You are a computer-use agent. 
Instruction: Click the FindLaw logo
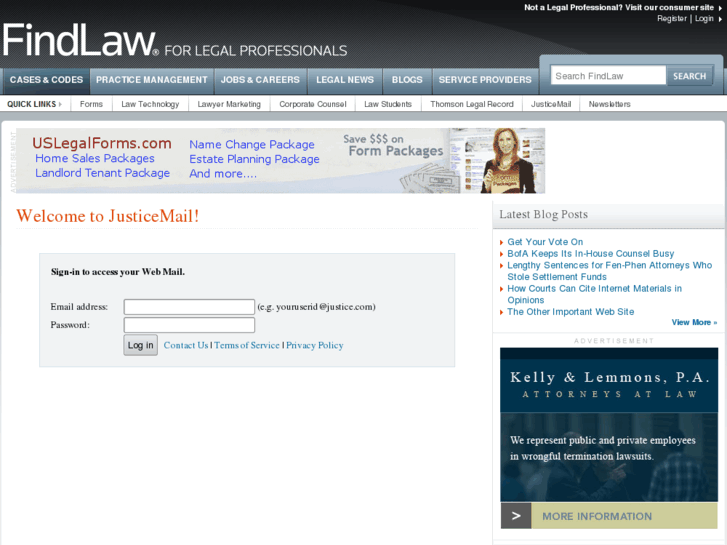coord(80,41)
